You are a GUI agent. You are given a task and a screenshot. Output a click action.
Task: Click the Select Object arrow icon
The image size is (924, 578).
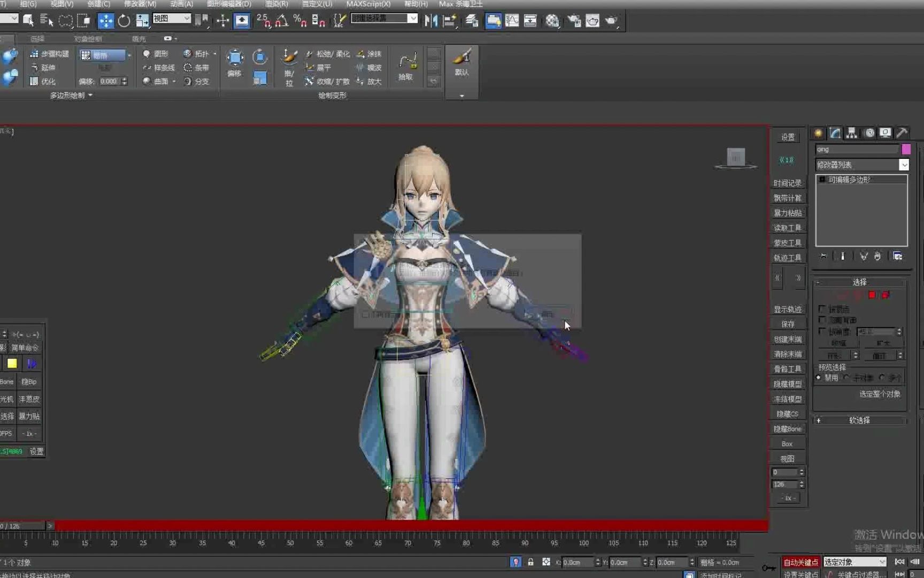[x=28, y=21]
